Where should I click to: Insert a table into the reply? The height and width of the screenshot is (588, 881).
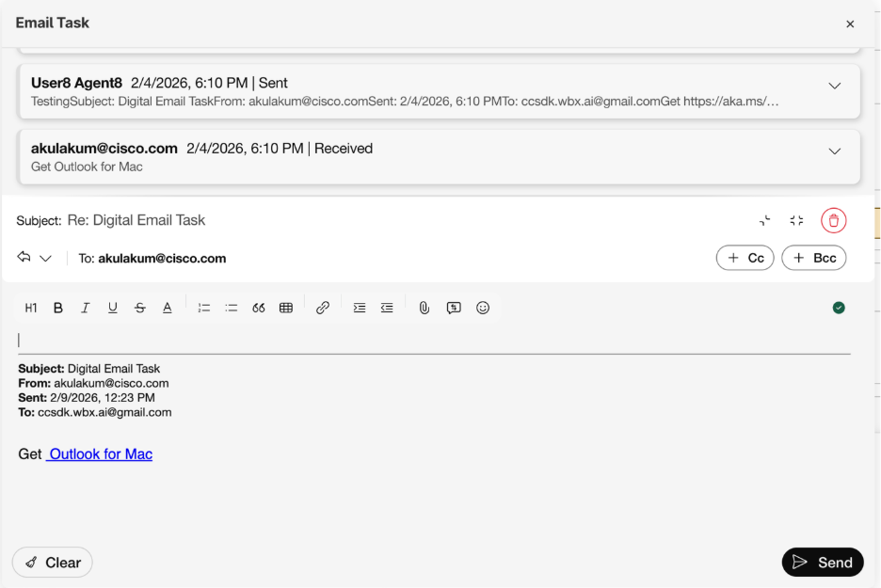pos(286,308)
